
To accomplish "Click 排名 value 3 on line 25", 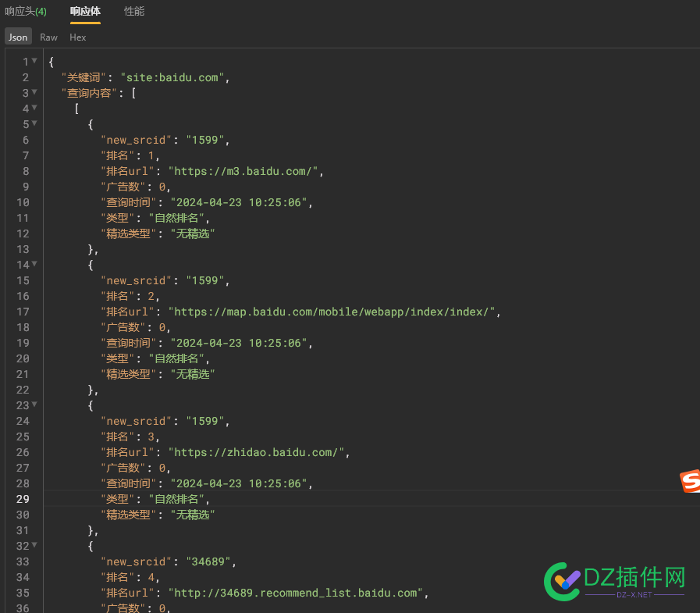I will tap(151, 437).
